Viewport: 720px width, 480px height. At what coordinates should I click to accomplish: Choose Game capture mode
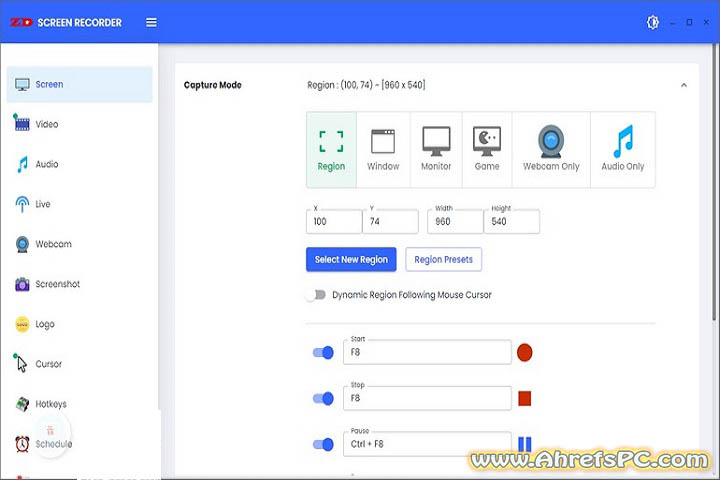(487, 150)
